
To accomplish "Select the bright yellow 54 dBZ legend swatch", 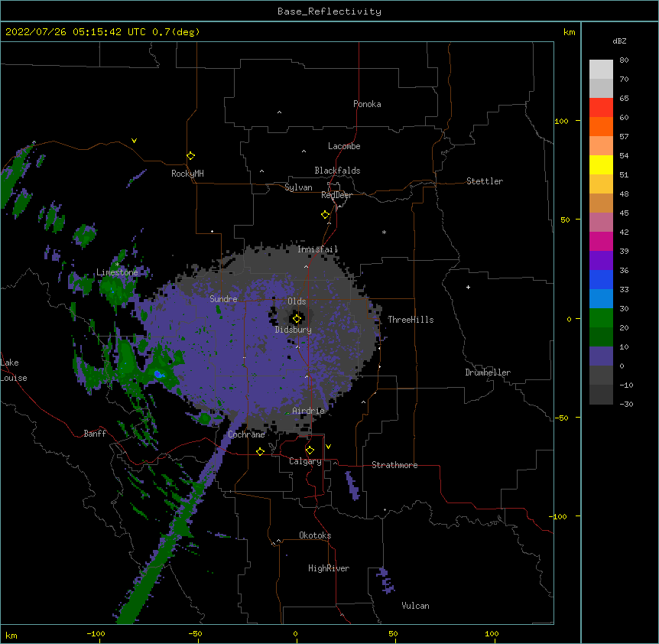I will click(601, 164).
